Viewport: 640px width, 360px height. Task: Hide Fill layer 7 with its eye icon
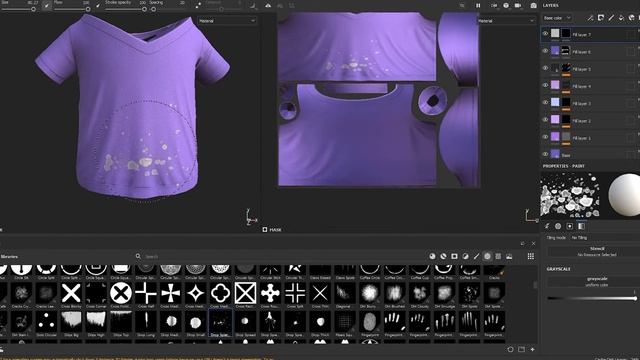click(545, 34)
